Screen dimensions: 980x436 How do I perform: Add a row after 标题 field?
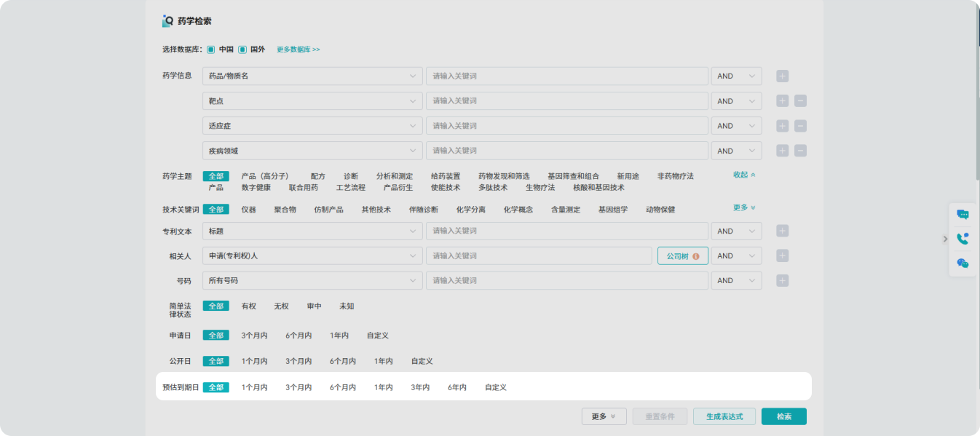783,231
